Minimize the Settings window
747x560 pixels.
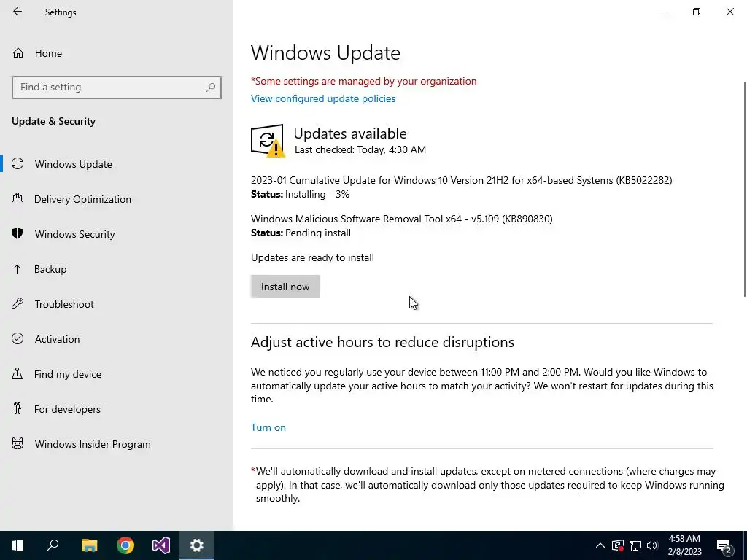(662, 12)
